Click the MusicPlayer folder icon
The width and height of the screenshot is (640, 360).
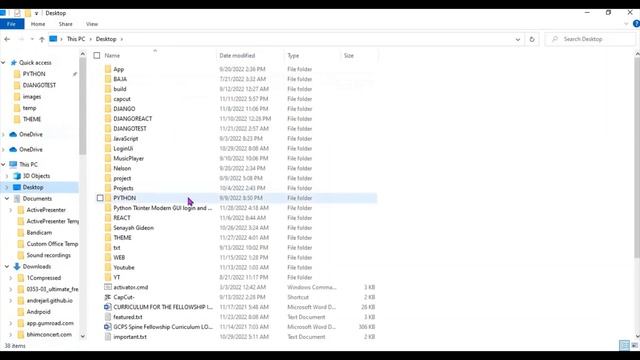pyautogui.click(x=108, y=158)
